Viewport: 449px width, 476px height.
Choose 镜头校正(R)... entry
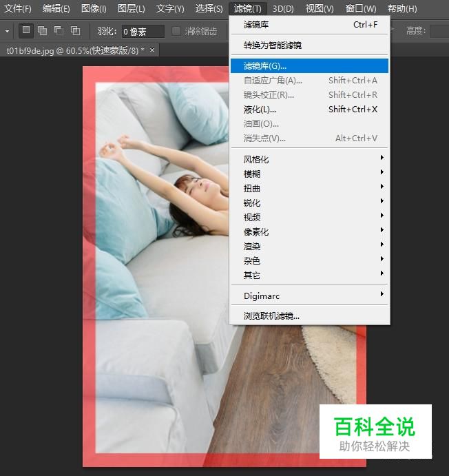pos(309,95)
